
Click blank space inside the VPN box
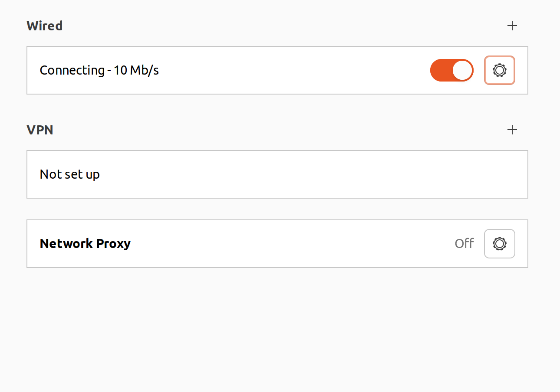tap(304, 174)
